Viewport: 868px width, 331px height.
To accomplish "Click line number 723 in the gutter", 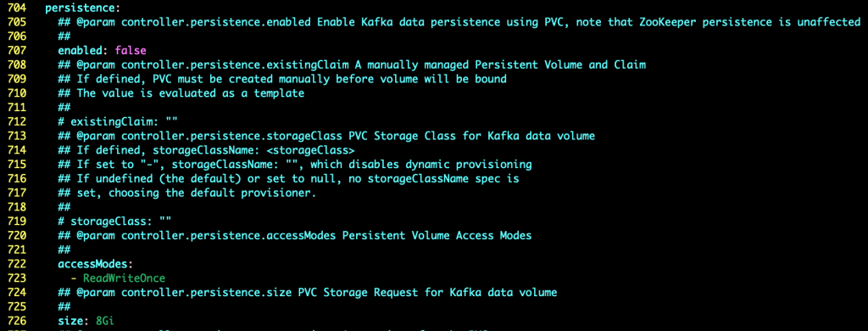I will coord(16,278).
